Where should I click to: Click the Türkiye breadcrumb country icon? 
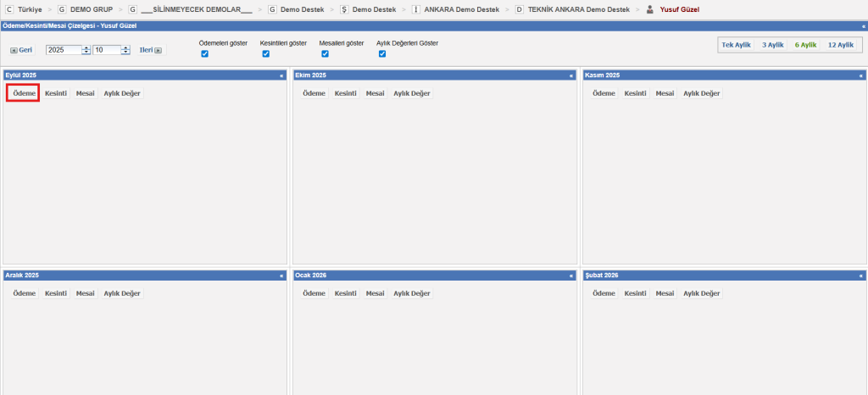8,8
